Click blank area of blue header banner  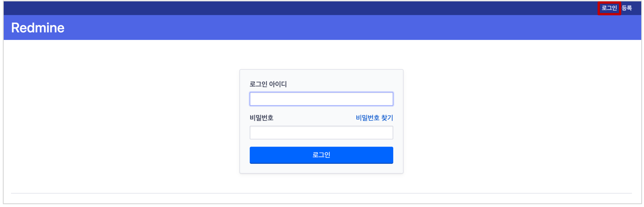pyautogui.click(x=325, y=28)
